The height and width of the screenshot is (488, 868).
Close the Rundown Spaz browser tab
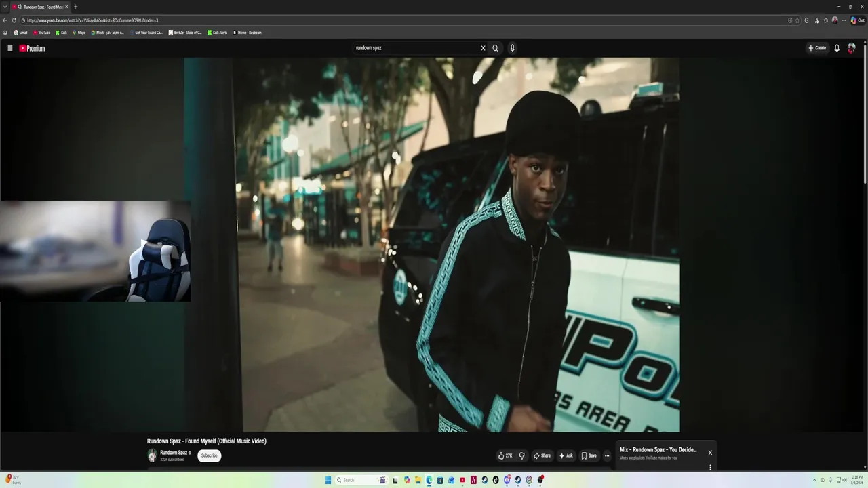66,7
